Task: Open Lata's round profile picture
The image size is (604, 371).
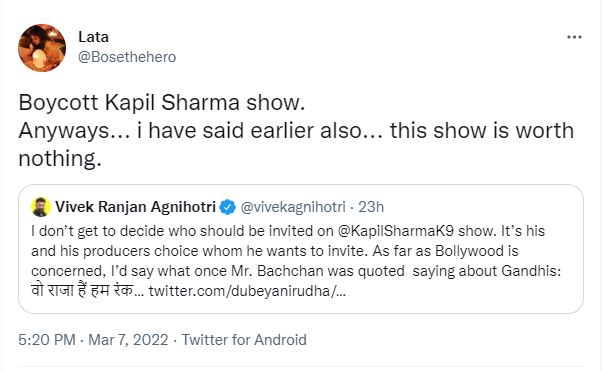Action: tap(42, 48)
